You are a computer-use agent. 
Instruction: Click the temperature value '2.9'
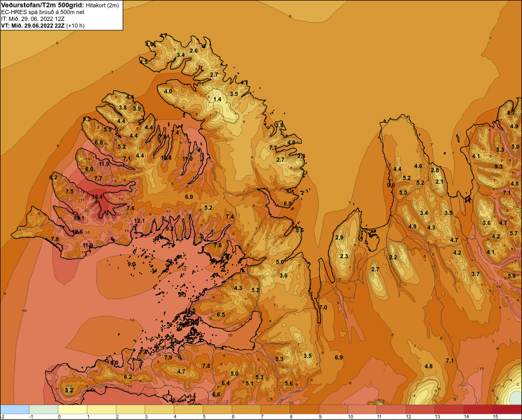(339, 237)
